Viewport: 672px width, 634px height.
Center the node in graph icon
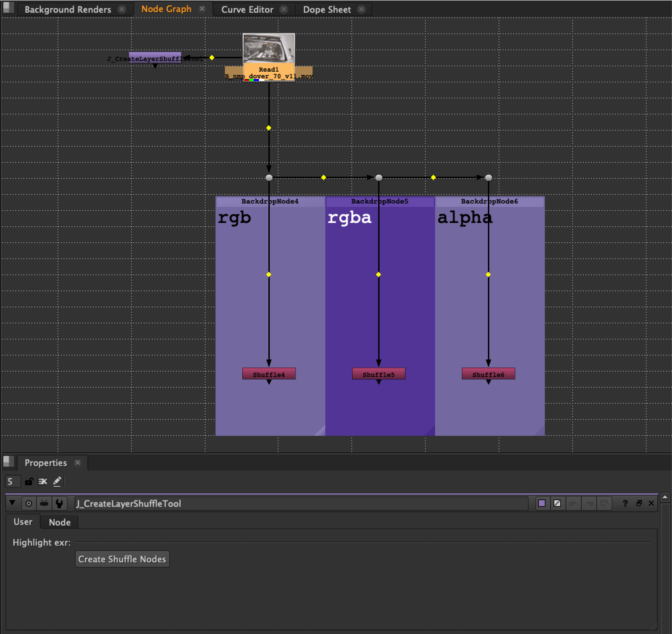pos(29,503)
